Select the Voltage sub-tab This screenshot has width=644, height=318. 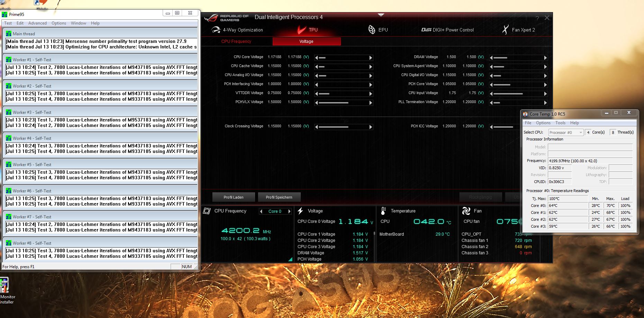click(307, 42)
